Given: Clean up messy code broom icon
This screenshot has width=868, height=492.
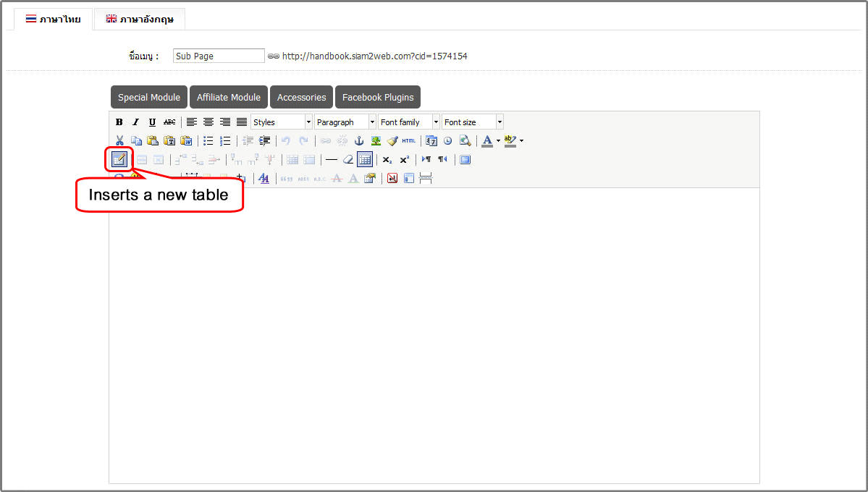Looking at the screenshot, I should click(x=392, y=140).
